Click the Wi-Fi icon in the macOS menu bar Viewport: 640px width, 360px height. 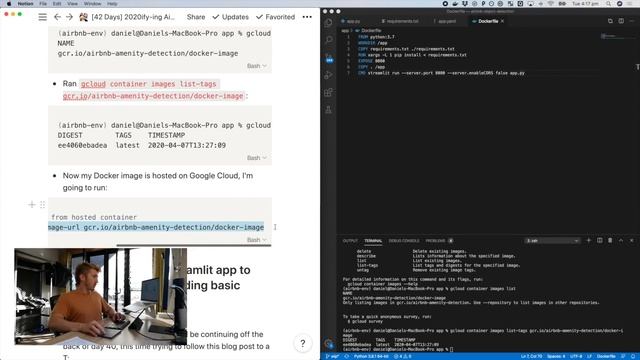click(551, 4)
